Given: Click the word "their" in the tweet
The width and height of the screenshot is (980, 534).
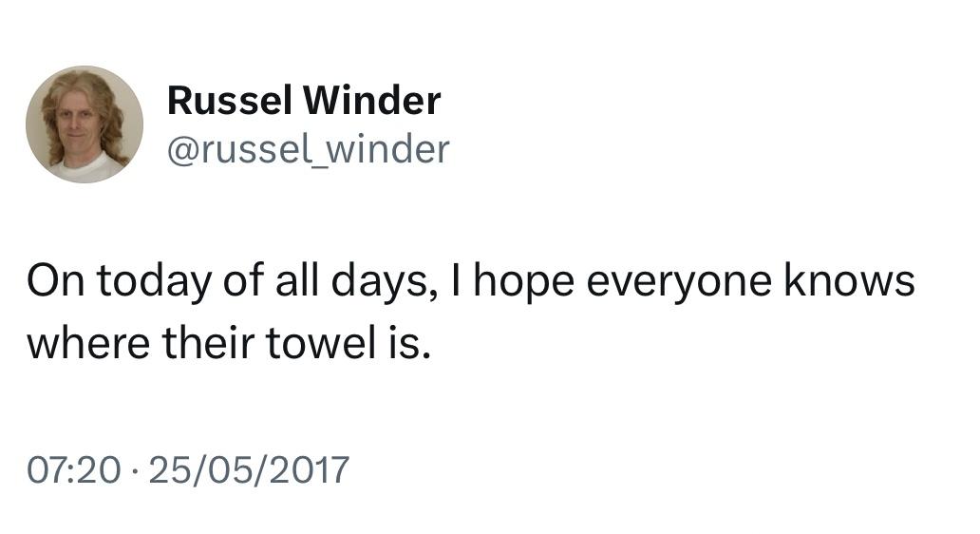Looking at the screenshot, I should click(x=208, y=343).
